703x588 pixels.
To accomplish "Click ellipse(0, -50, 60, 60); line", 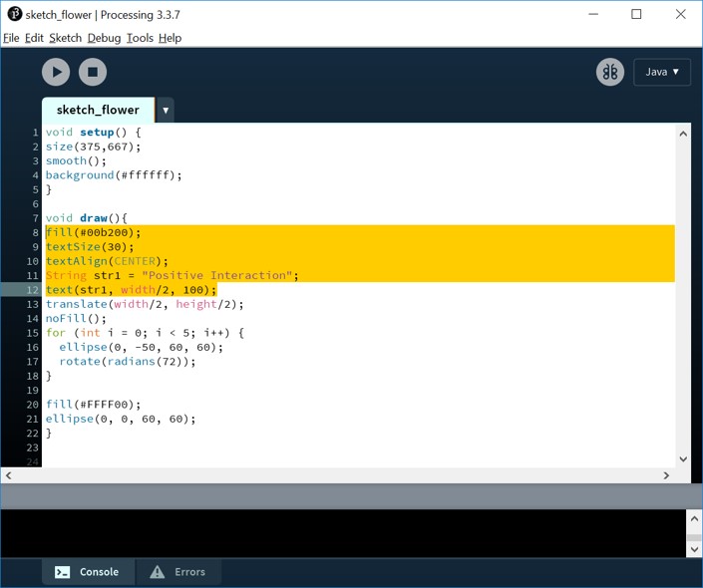I will click(141, 348).
